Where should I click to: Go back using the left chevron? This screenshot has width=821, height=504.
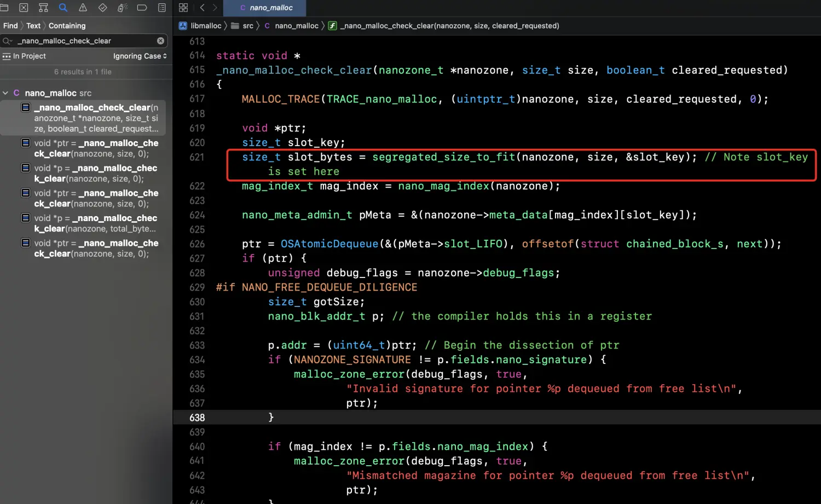click(x=202, y=8)
